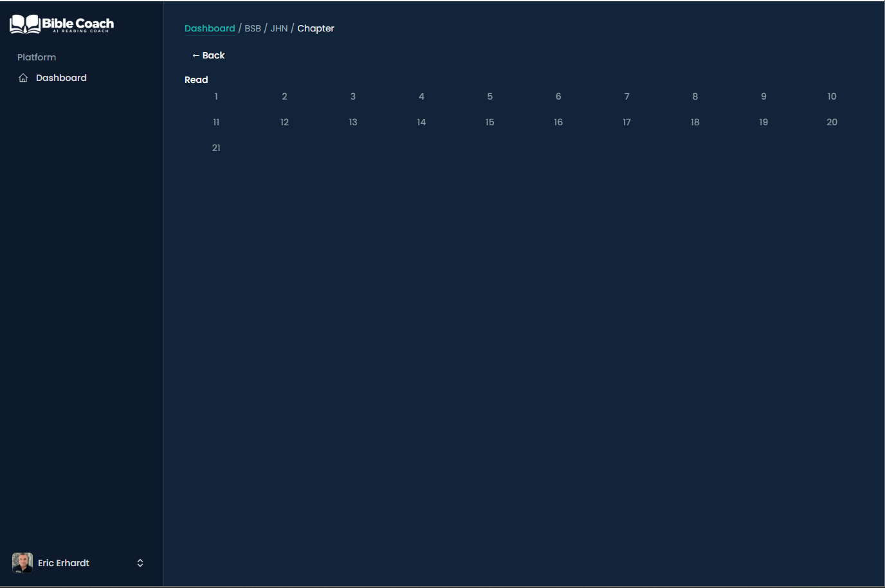This screenshot has width=885, height=588.
Task: Open chapter 2
Action: click(284, 96)
